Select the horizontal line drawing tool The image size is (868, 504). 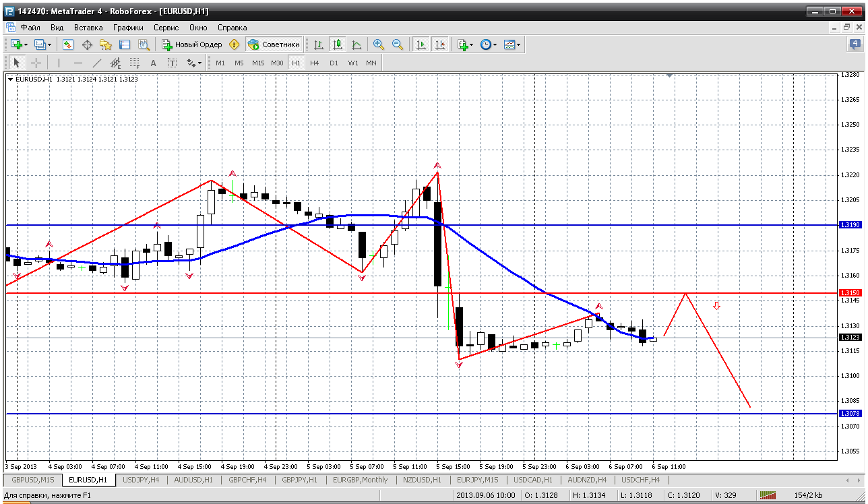click(78, 63)
